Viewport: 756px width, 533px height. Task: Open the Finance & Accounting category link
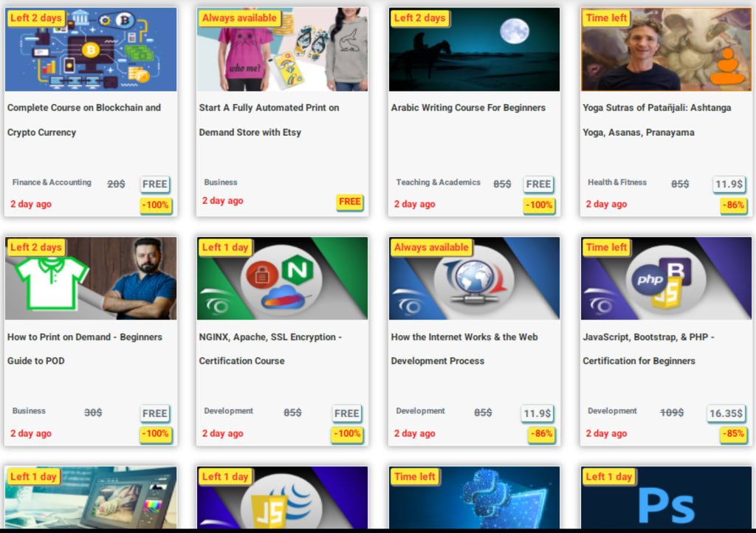52,182
